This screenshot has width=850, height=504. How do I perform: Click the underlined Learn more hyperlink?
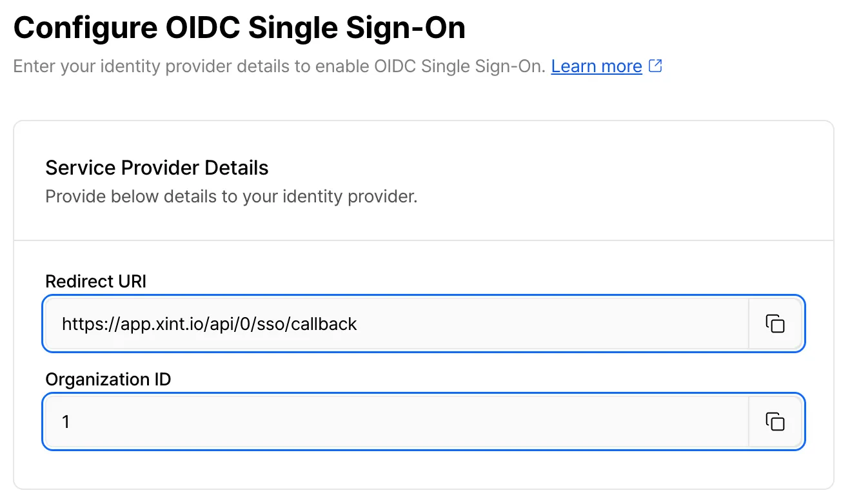(596, 66)
